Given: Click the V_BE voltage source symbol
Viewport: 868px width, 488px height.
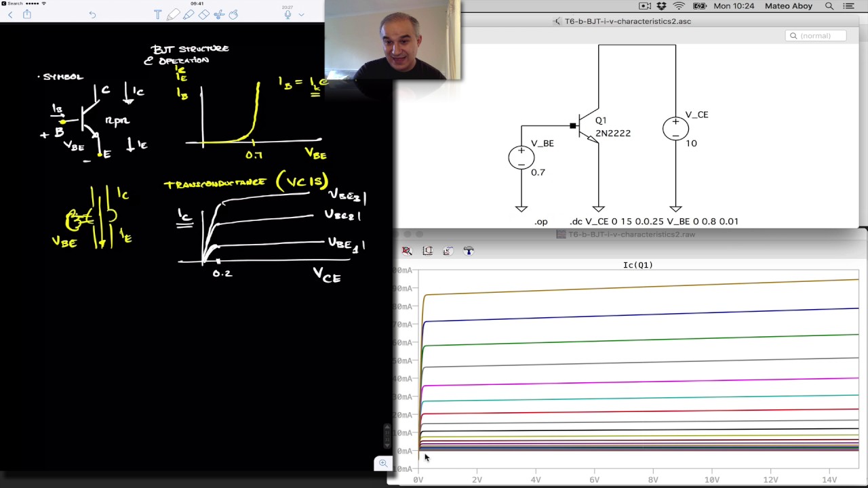Looking at the screenshot, I should pyautogui.click(x=521, y=157).
